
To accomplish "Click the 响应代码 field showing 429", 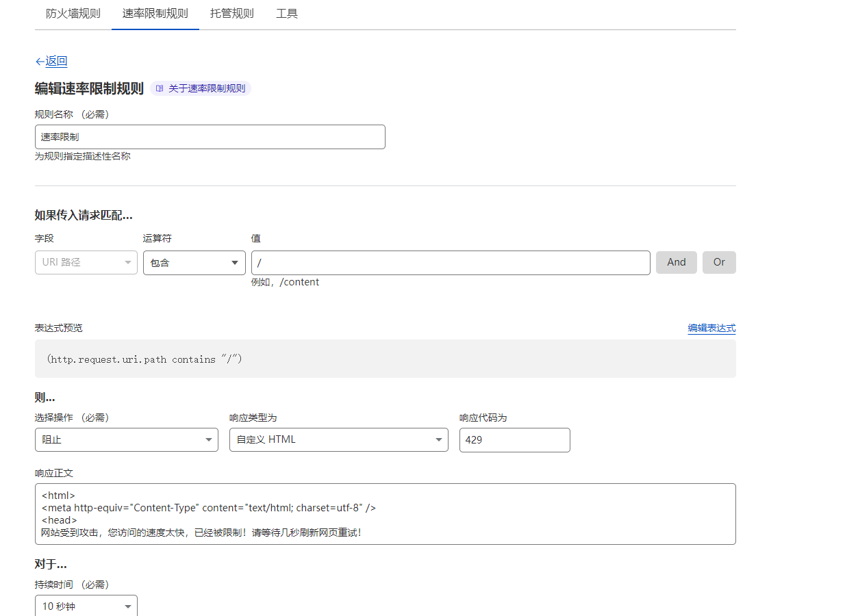I will click(514, 439).
